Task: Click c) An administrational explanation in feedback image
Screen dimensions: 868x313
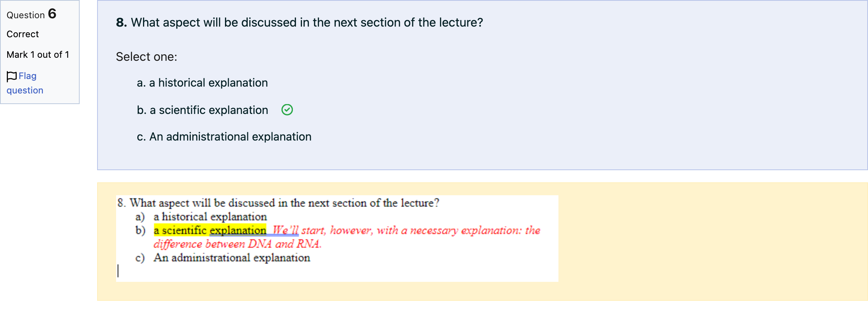Action: point(223,258)
